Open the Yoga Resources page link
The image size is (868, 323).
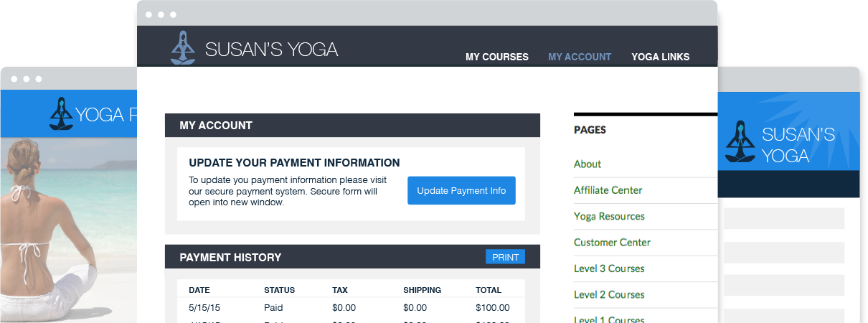point(609,216)
